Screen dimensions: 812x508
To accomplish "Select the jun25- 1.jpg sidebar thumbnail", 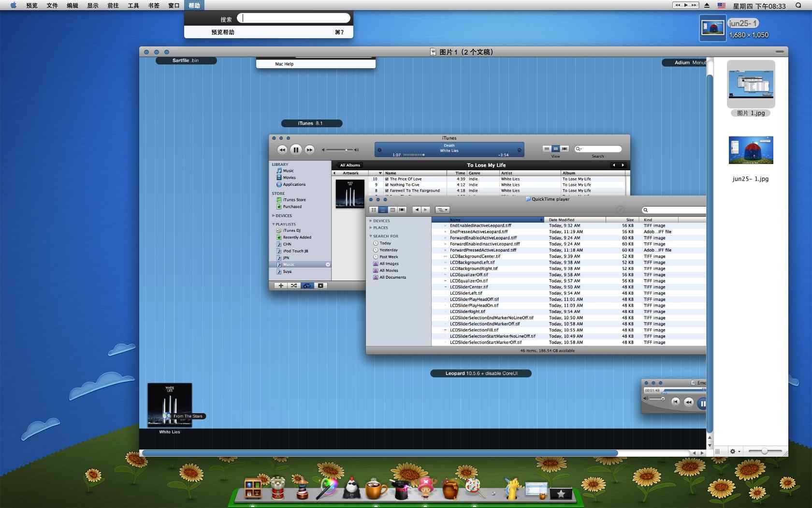I will (751, 150).
